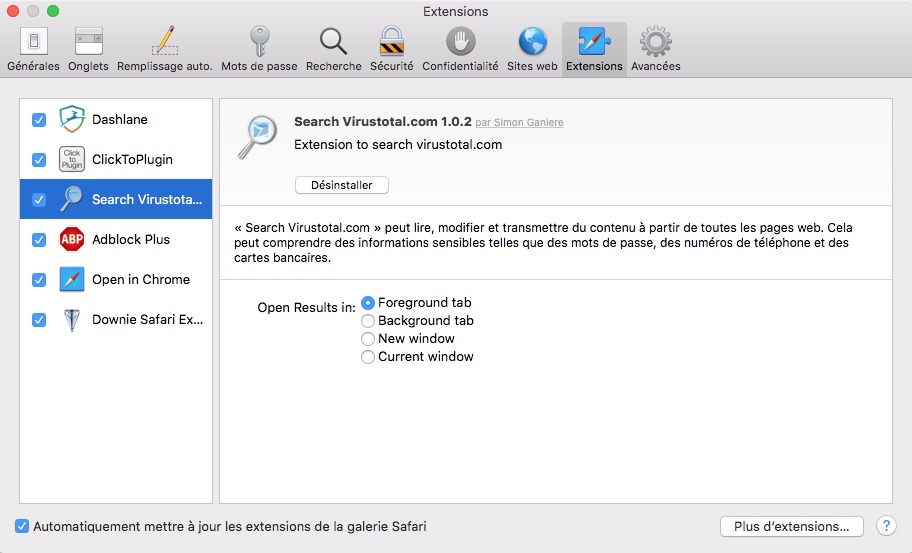Image resolution: width=912 pixels, height=553 pixels.
Task: Choose the Current window radio option
Action: tap(368, 357)
